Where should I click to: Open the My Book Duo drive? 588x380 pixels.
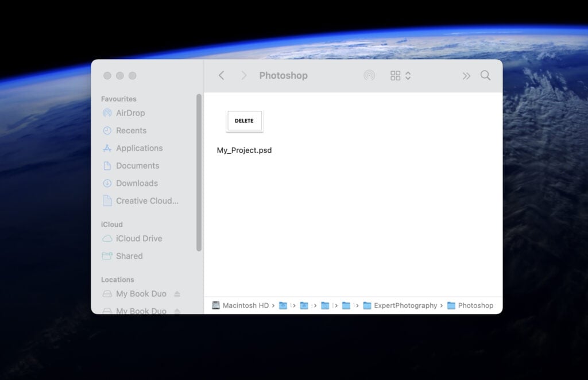click(x=140, y=293)
